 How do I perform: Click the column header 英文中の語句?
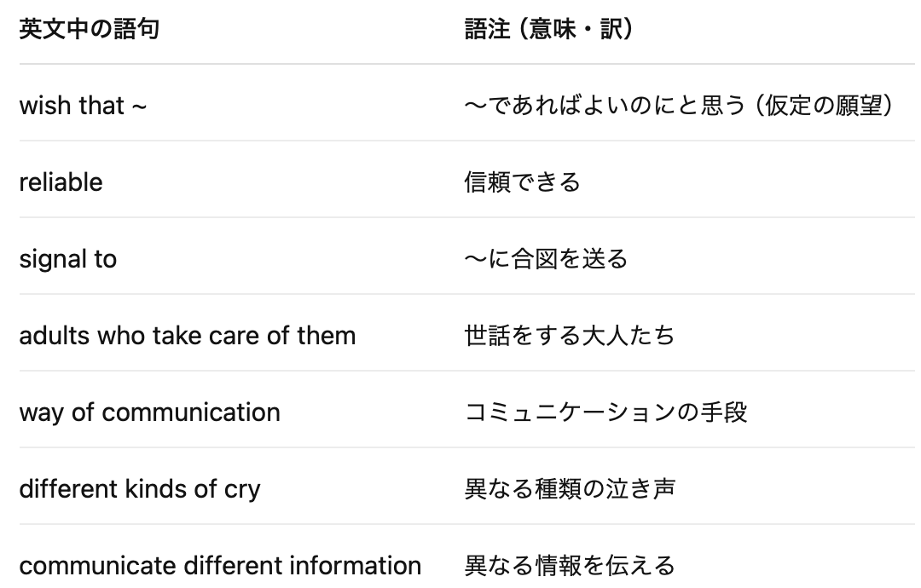click(90, 29)
